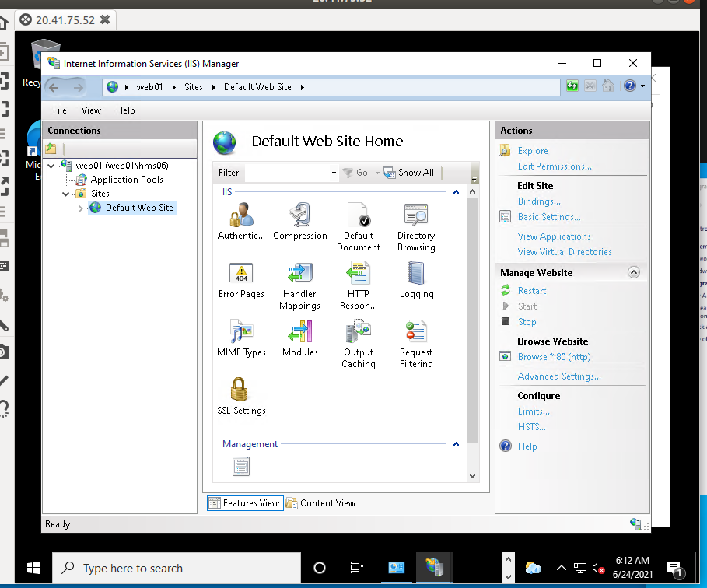707x588 pixels.
Task: Open HSTS configuration link
Action: [x=531, y=427]
